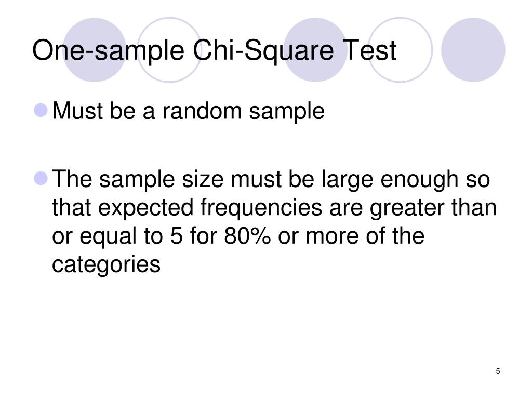Viewport: 532px width, 399px height.
Task: Click the outlined circle right of the word Test
Action: click(401, 50)
